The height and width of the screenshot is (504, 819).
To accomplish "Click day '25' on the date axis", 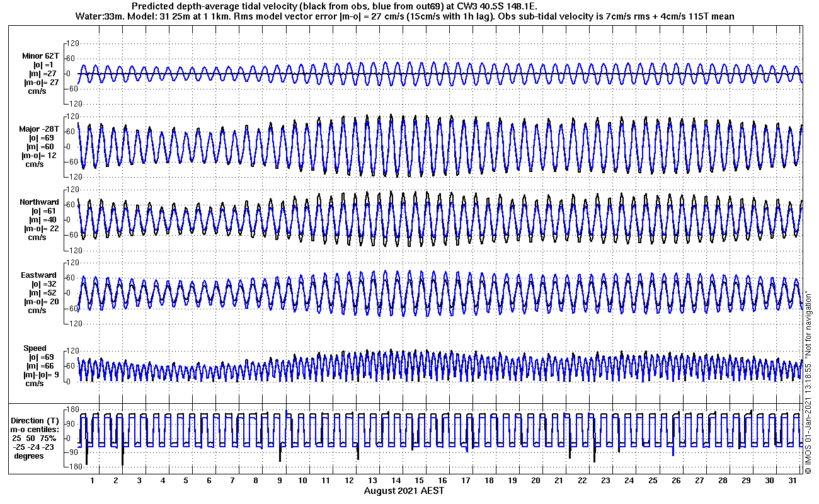I will pyautogui.click(x=651, y=480).
